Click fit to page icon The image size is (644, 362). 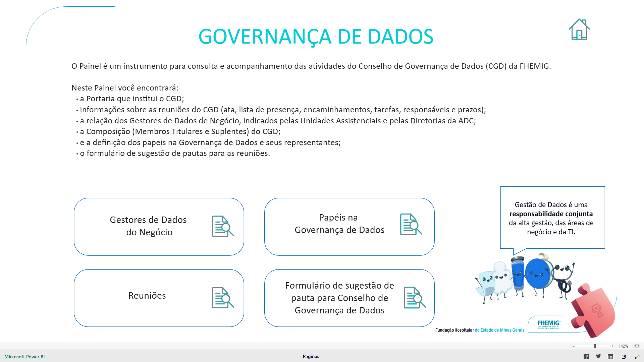(x=637, y=346)
